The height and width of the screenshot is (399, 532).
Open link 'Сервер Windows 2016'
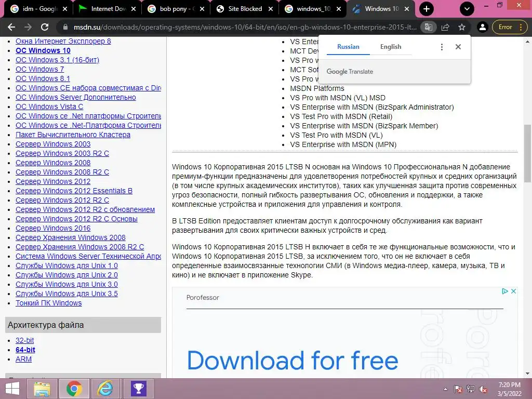pos(53,229)
